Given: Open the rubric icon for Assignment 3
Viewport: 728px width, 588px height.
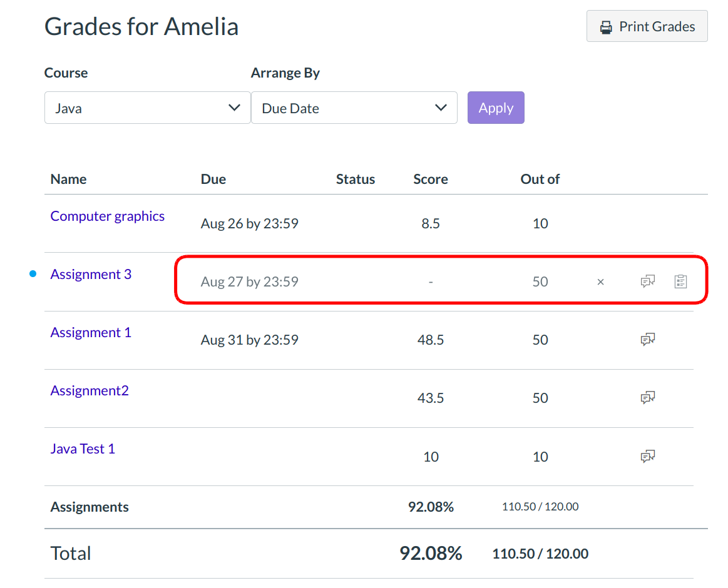Looking at the screenshot, I should 680,281.
